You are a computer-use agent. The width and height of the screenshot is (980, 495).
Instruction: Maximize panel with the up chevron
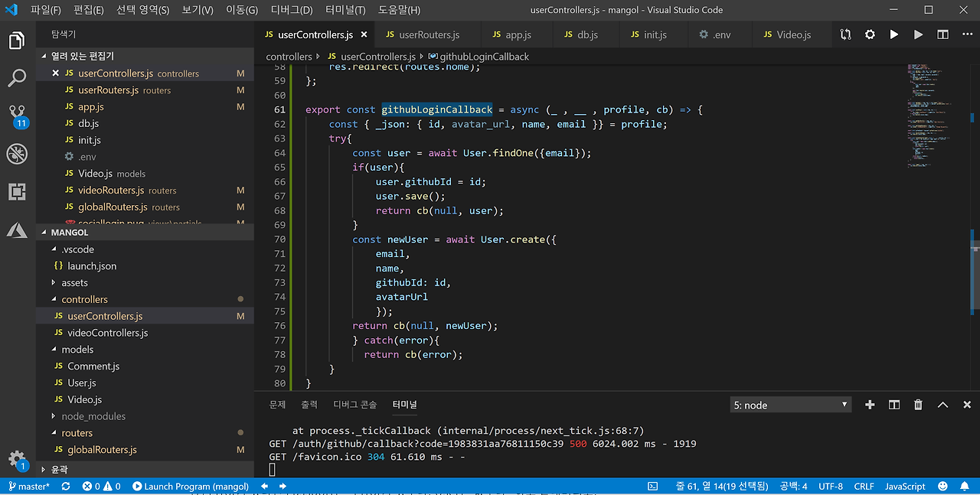[943, 405]
